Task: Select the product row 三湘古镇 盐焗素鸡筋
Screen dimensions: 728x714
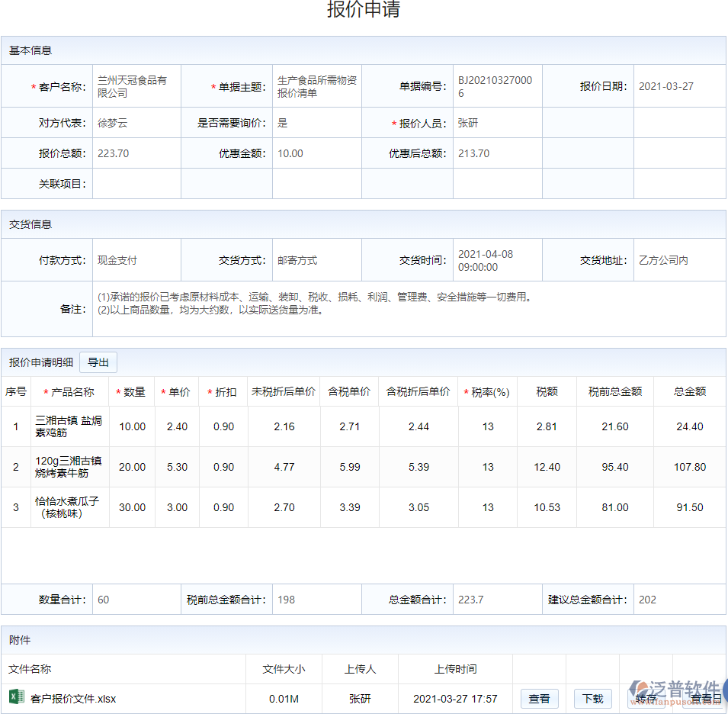Action: coord(69,426)
